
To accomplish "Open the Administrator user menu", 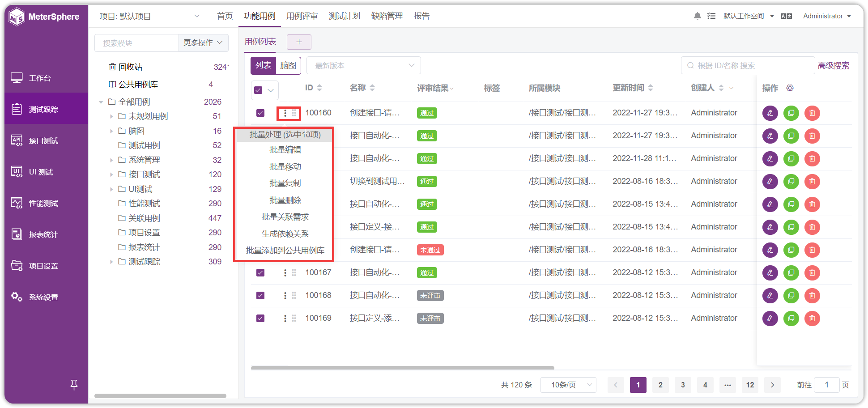I will coord(827,16).
